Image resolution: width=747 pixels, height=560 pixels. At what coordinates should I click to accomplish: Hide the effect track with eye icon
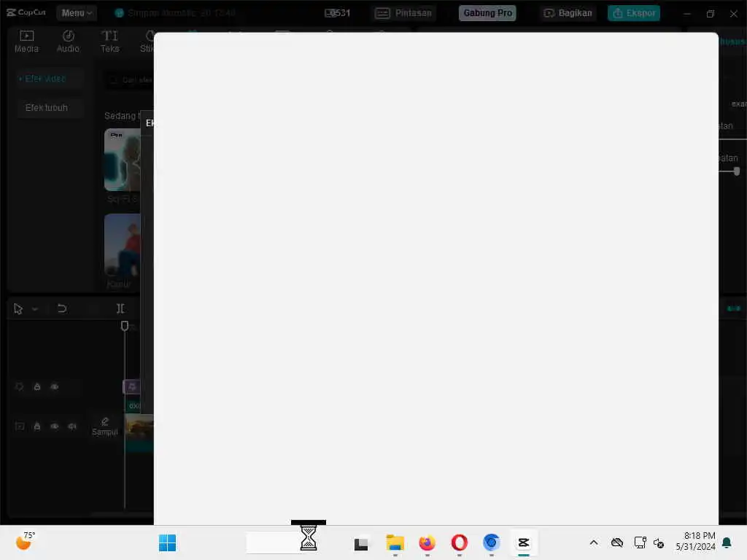54,386
